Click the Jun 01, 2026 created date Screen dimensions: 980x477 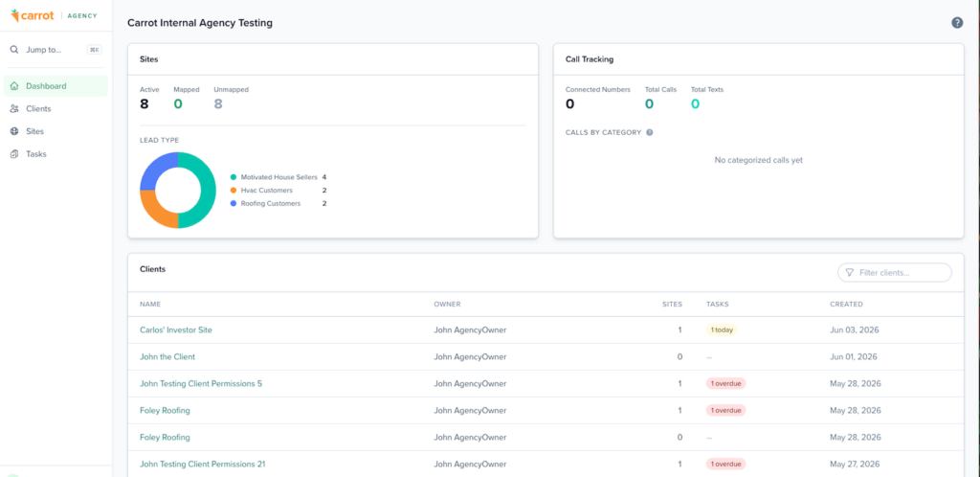(x=854, y=357)
